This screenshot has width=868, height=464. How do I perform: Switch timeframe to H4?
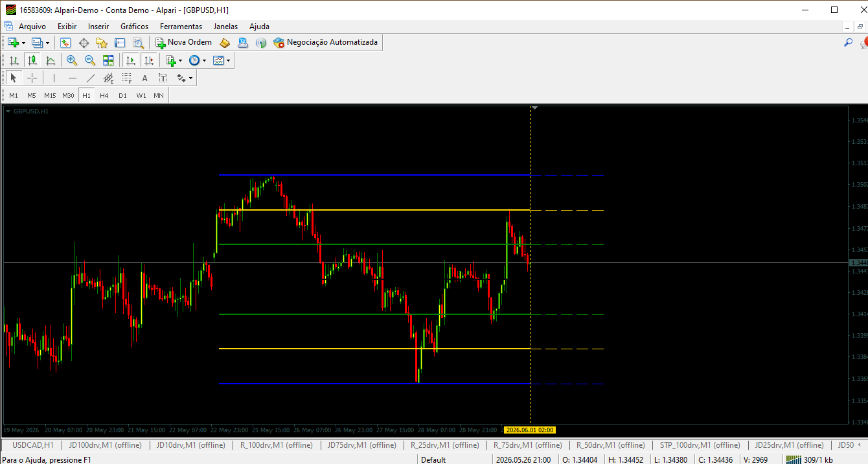tap(104, 95)
